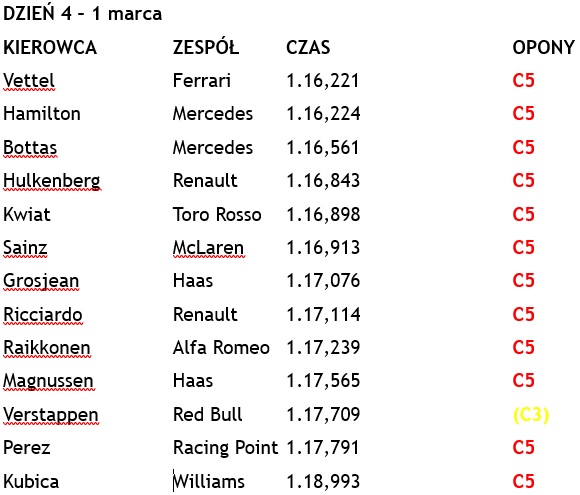Viewport: 580px width, 495px height.
Task: Select the KIEROWCA column header
Action: [50, 48]
